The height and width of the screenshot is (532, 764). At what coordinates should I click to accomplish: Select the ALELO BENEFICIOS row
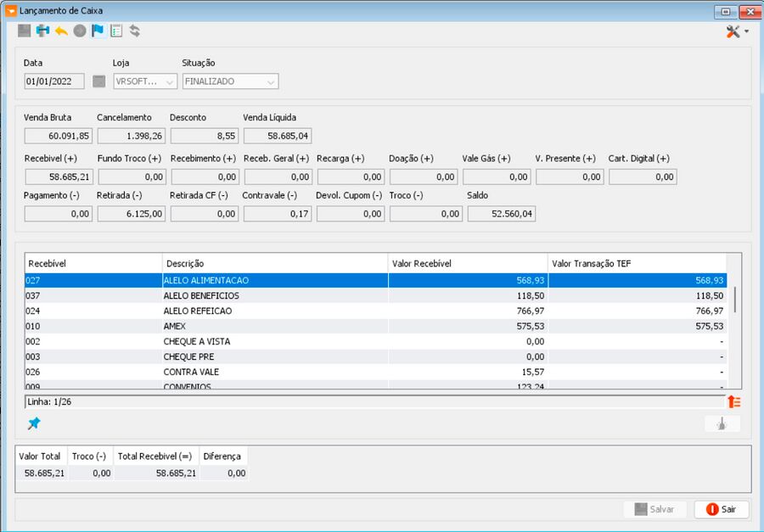(376, 296)
